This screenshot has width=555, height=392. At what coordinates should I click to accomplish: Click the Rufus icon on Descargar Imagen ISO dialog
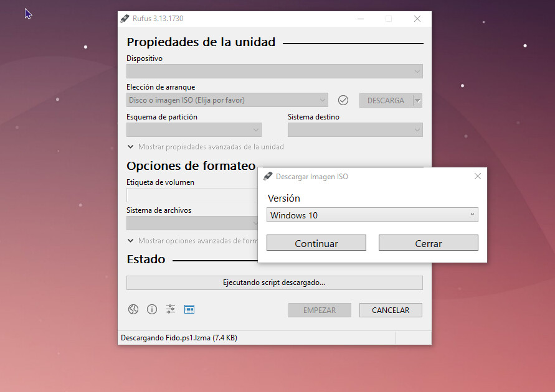coord(268,176)
